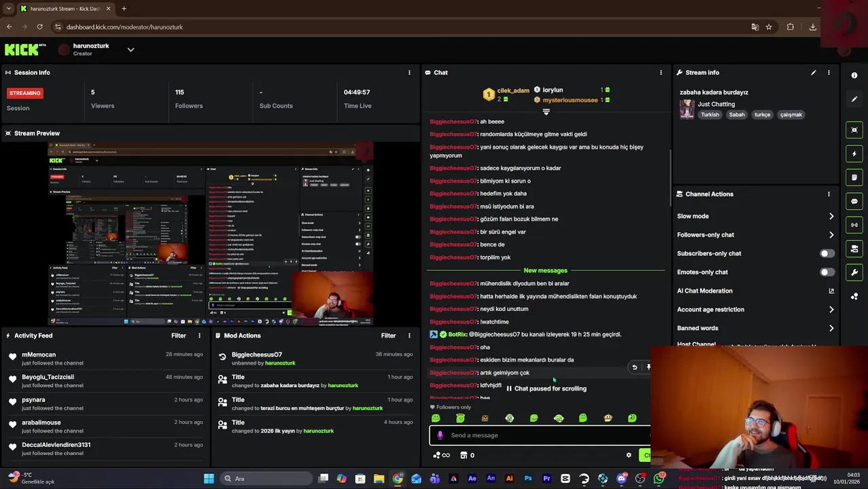Open AI Chat Moderation external link icon
Screen dimensions: 868x489
pyautogui.click(x=831, y=291)
